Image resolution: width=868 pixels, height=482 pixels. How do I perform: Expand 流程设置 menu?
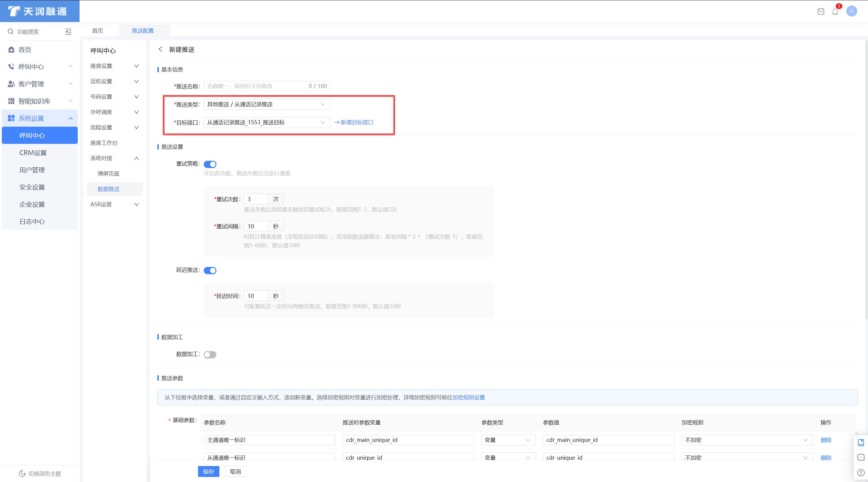point(115,128)
